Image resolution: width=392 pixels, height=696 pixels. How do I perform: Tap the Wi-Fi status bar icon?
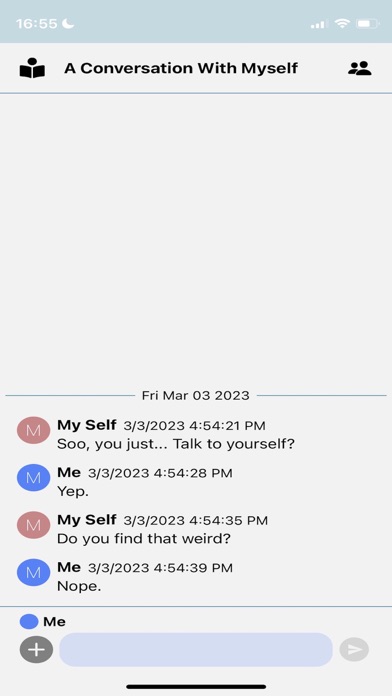342,23
